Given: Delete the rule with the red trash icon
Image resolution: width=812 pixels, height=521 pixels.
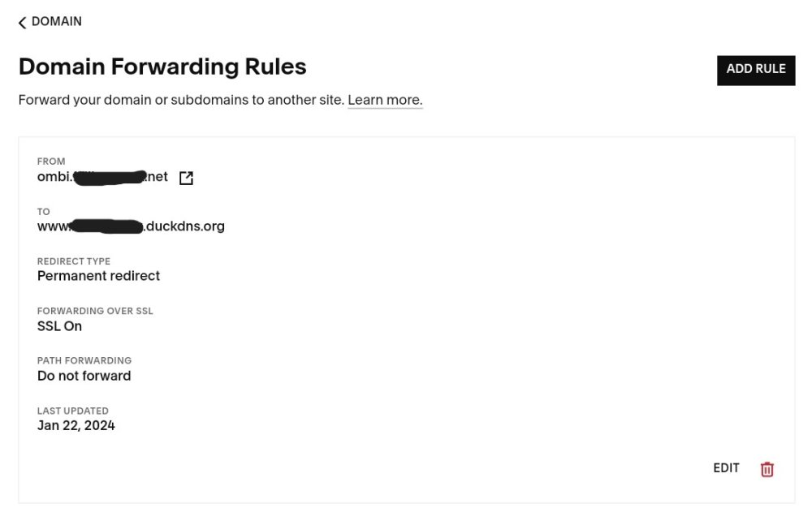Looking at the screenshot, I should (x=767, y=469).
